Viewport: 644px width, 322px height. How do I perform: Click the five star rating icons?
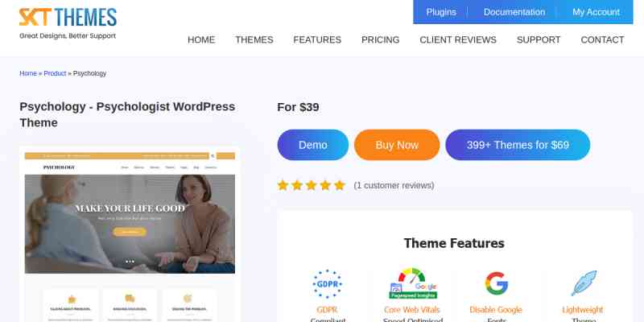click(311, 185)
